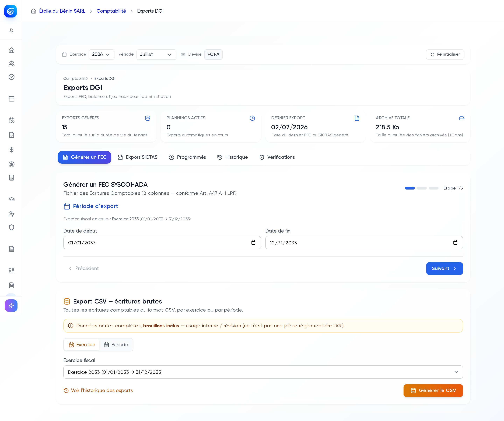
Task: Open calendar picker for Date de fin
Action: coord(455,243)
